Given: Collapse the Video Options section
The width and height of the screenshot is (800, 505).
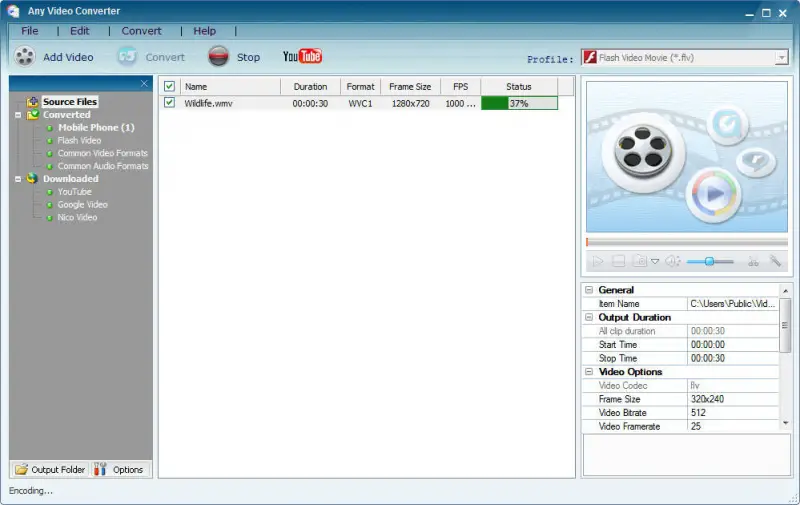Looking at the screenshot, I should 589,372.
